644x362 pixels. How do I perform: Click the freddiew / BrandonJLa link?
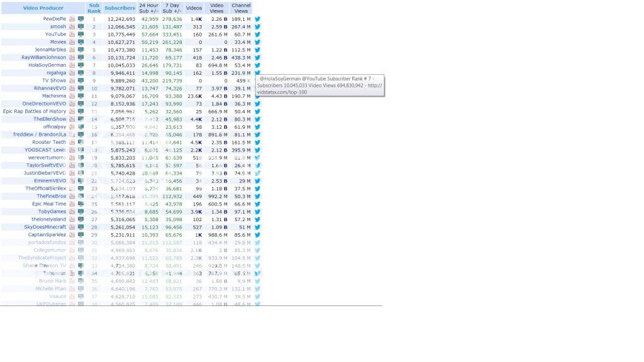pos(40,134)
